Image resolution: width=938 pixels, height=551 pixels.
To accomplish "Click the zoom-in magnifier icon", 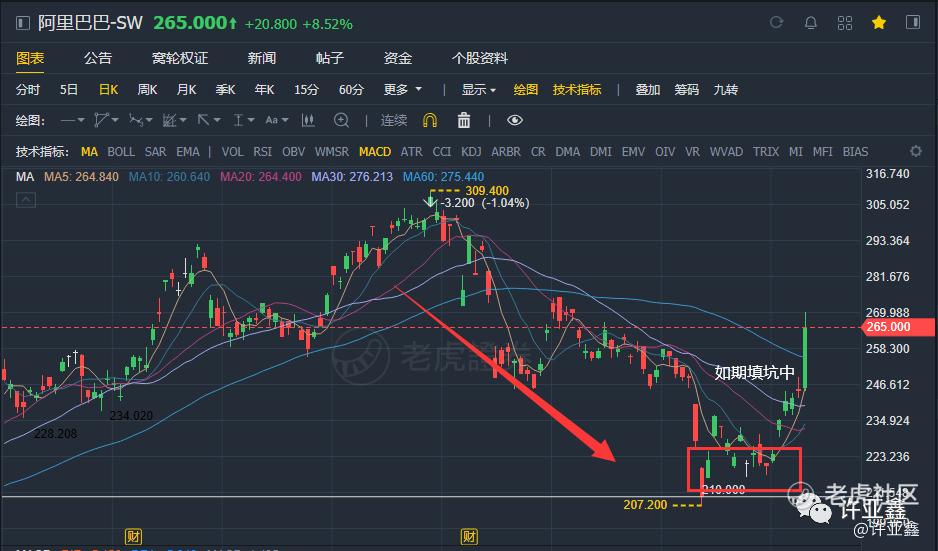I will pos(341,121).
